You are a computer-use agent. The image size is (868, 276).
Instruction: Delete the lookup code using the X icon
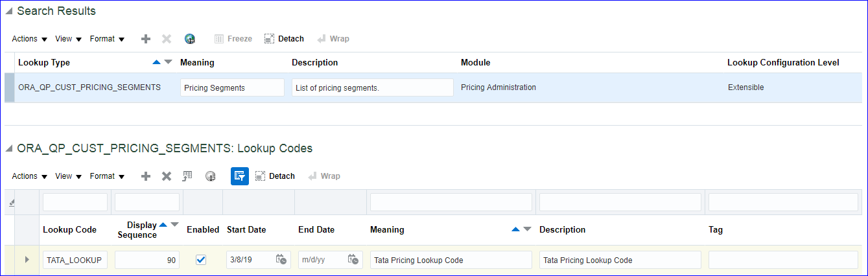[167, 176]
